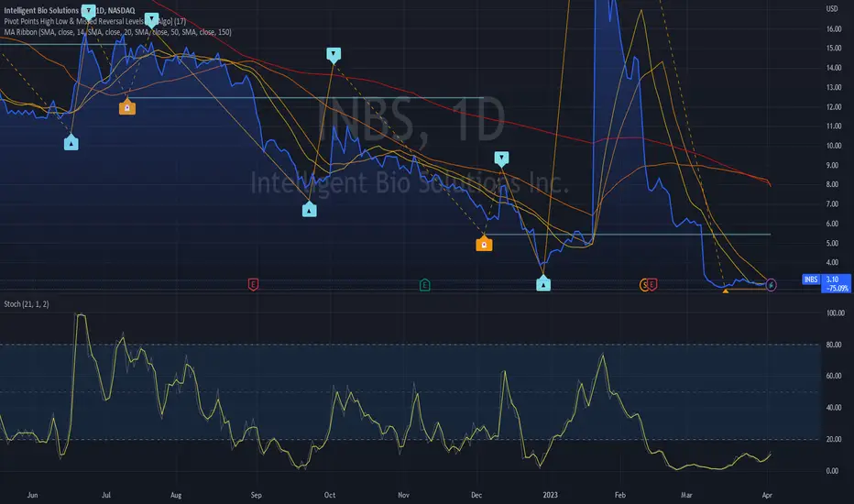Click the Aug label on time axis
The width and height of the screenshot is (854, 504).
pyautogui.click(x=176, y=495)
